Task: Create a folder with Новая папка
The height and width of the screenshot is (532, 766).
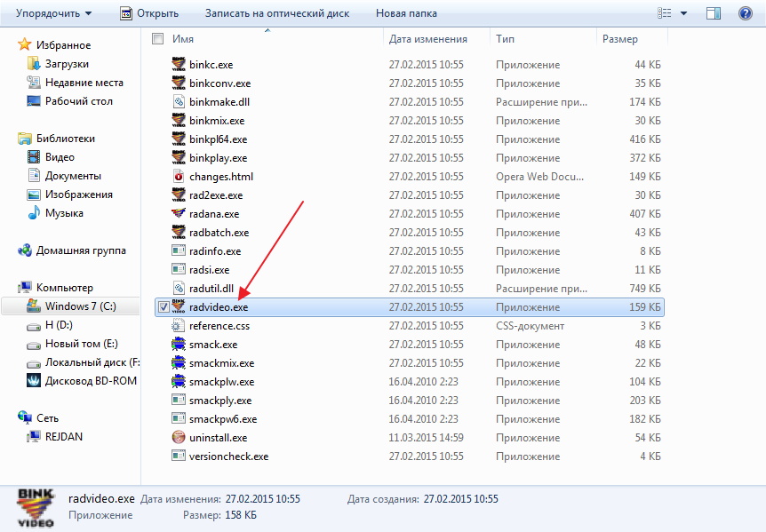Action: click(406, 13)
